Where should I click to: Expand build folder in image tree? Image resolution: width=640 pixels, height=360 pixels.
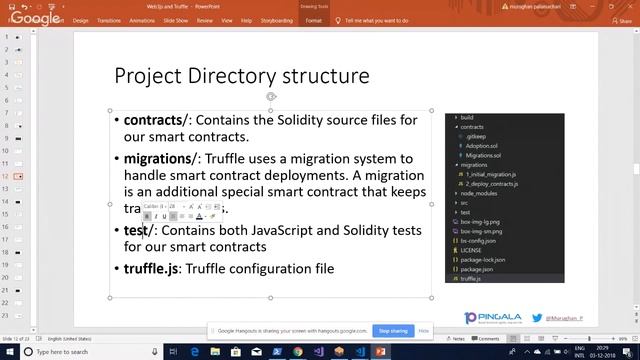tap(456, 118)
